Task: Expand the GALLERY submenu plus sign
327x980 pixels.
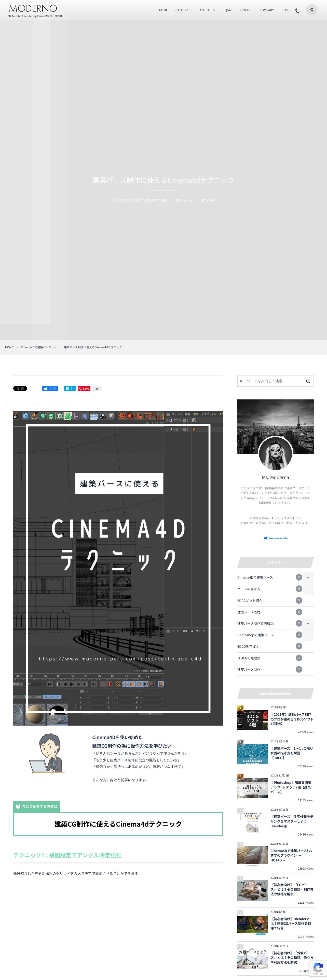Action: pos(192,10)
